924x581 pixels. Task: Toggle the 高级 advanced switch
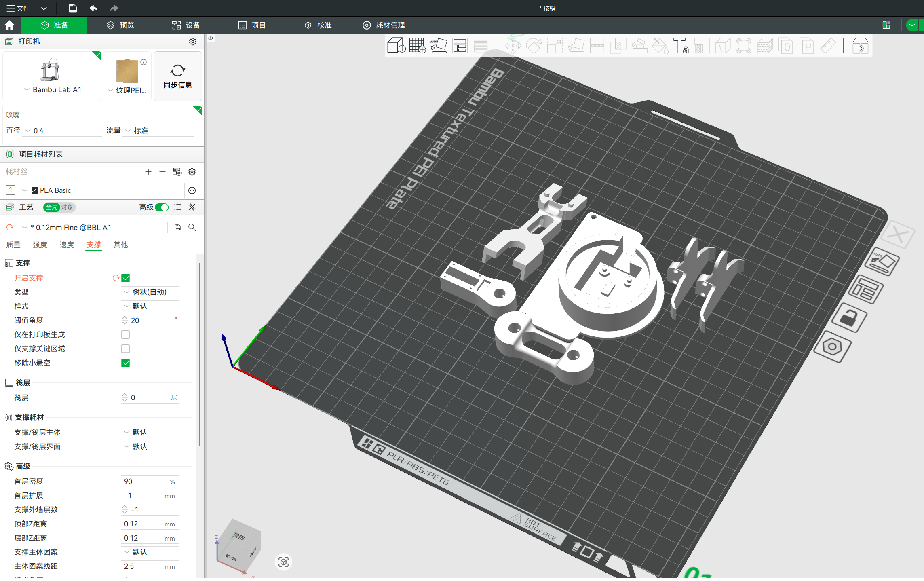[x=162, y=207]
